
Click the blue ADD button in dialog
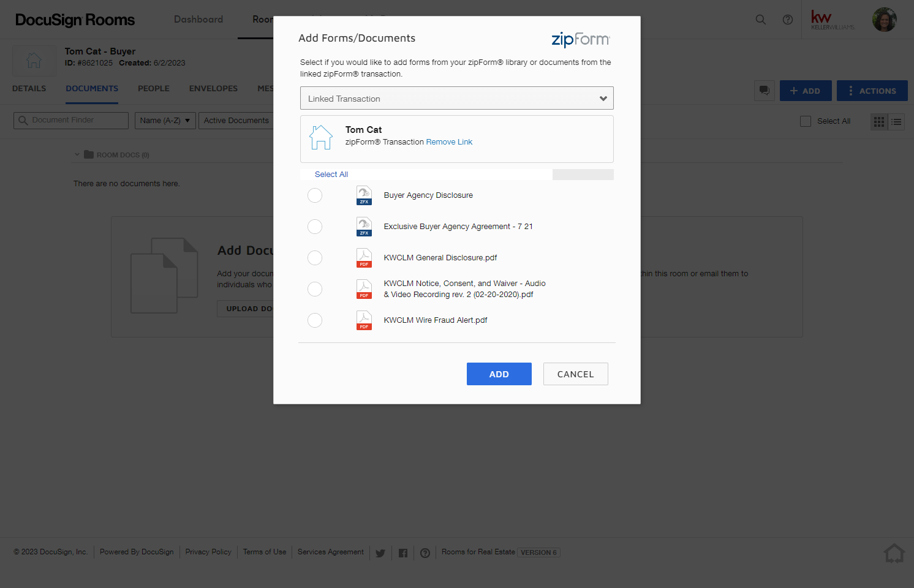pyautogui.click(x=499, y=374)
